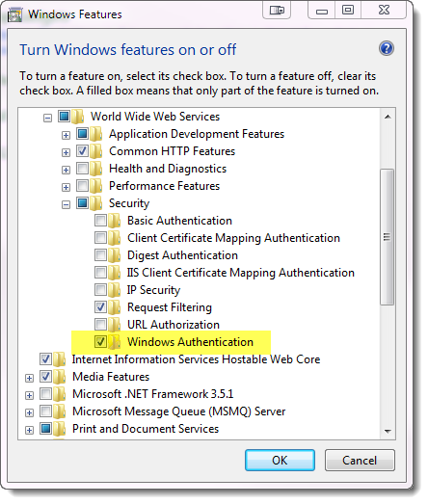428x504 pixels.
Task: Enable the Basic Authentication checkbox
Action: pos(100,220)
